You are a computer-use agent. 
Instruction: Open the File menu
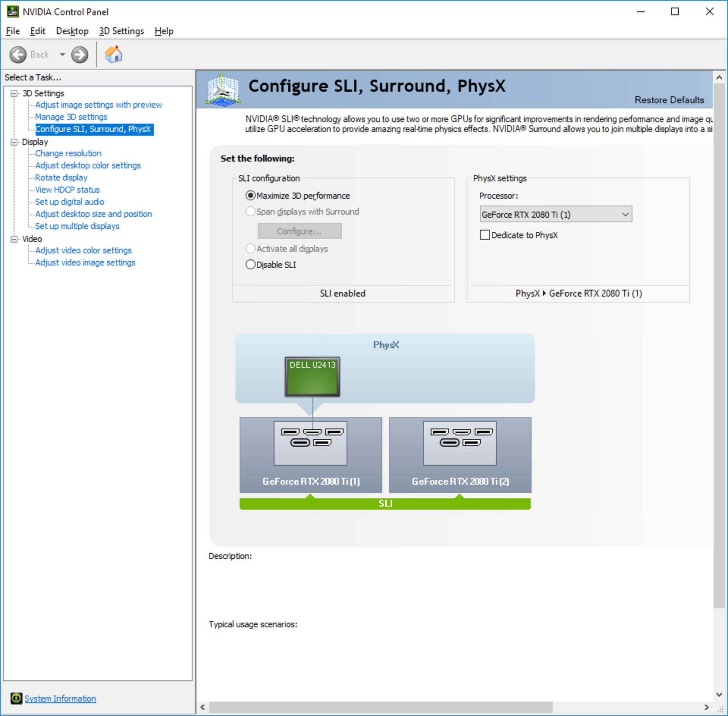13,31
